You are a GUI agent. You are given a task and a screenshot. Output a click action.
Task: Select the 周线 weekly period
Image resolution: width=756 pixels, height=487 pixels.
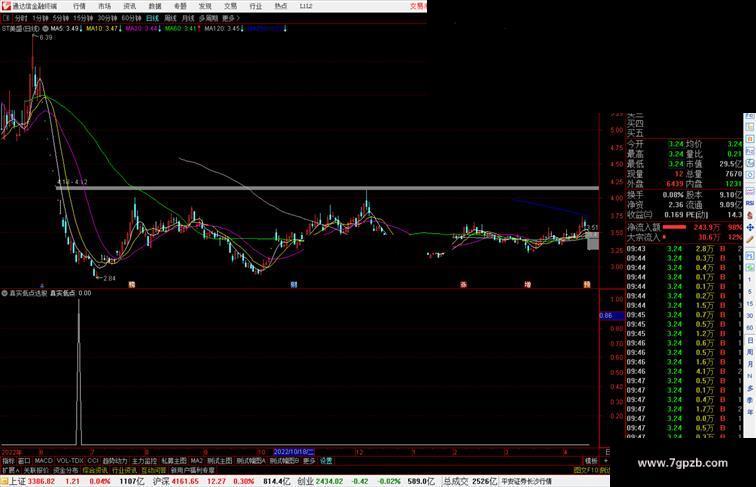[171, 18]
